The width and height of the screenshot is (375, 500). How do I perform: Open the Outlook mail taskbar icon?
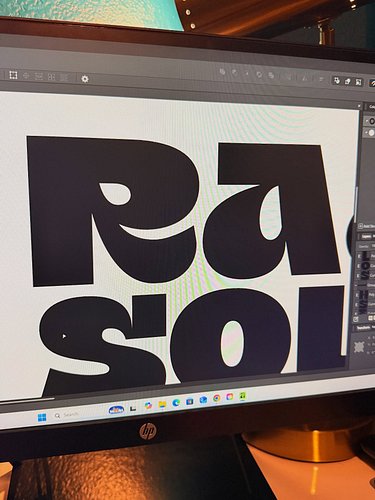203,400
